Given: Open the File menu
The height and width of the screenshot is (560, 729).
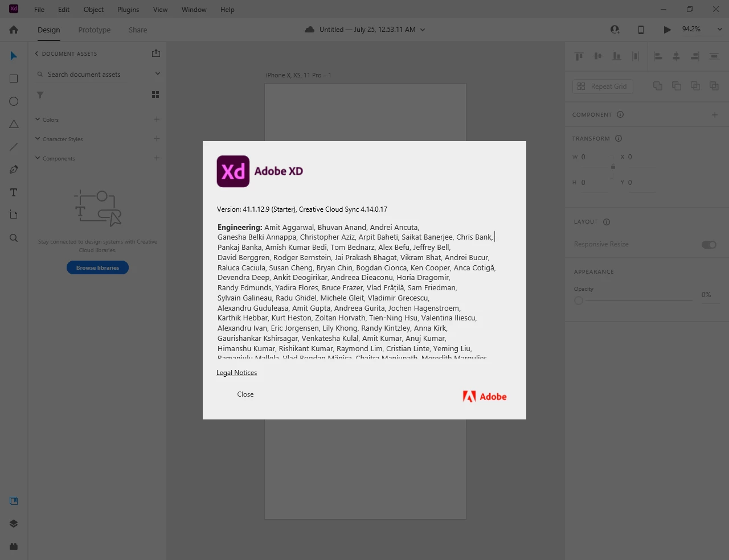Looking at the screenshot, I should [x=39, y=10].
